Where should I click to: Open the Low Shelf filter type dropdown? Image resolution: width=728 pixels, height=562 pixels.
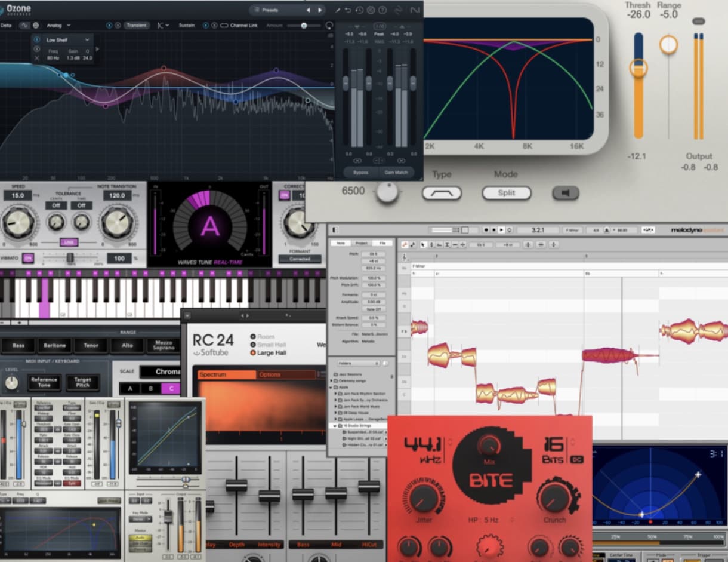[68, 40]
